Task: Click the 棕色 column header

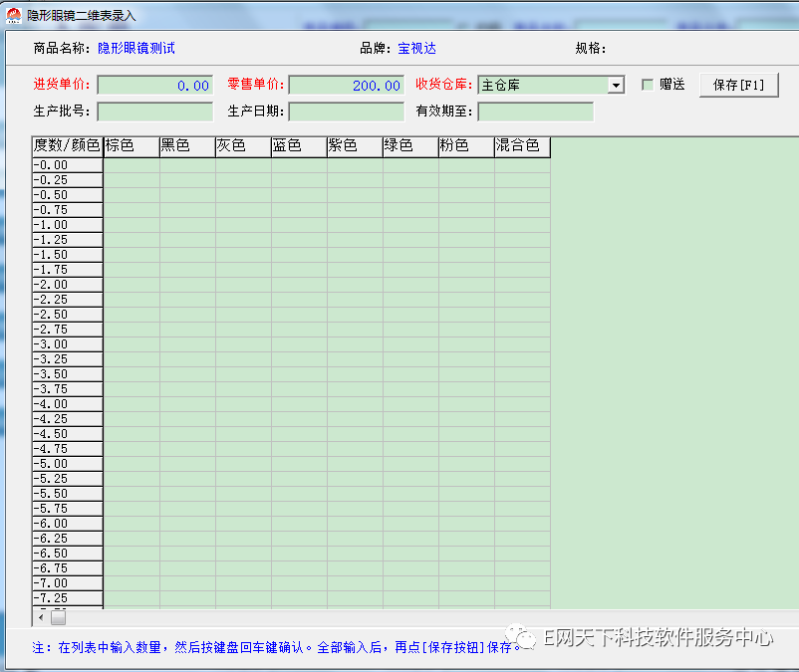Action: click(x=132, y=146)
